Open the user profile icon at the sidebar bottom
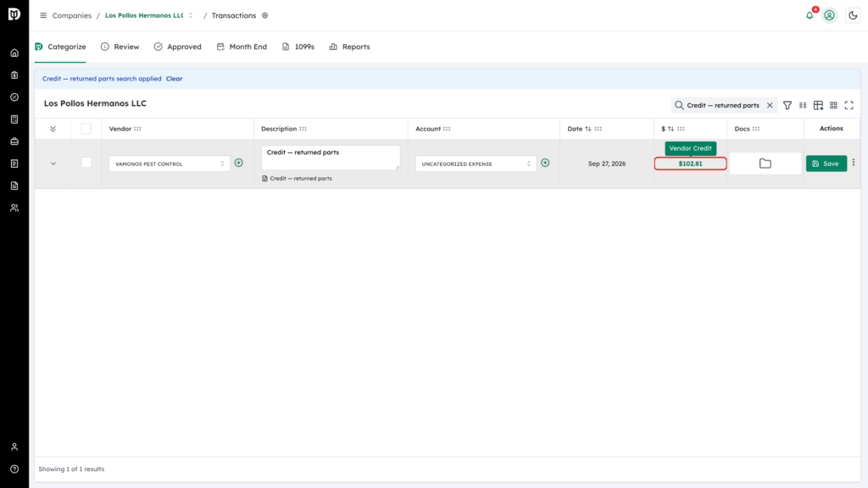This screenshot has width=868, height=488. coord(14,447)
